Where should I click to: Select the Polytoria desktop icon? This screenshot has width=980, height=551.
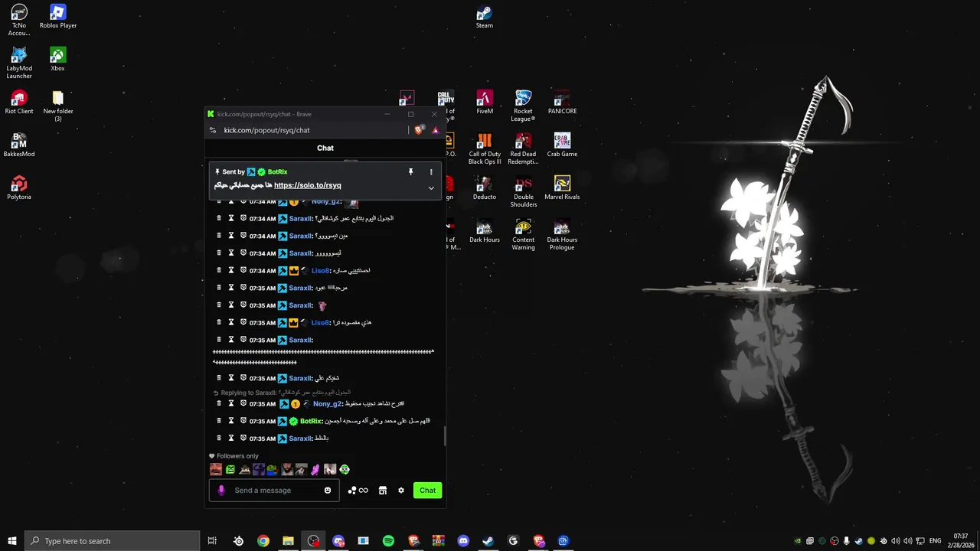[19, 188]
